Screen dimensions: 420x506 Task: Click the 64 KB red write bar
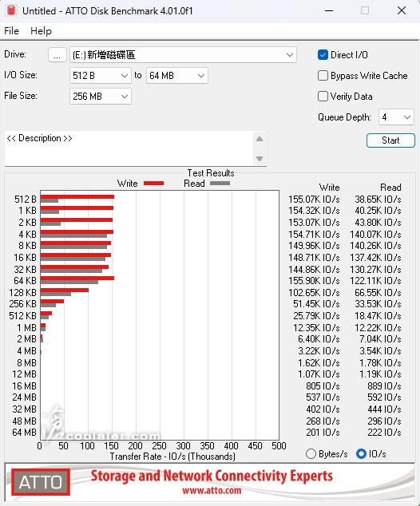77,279
